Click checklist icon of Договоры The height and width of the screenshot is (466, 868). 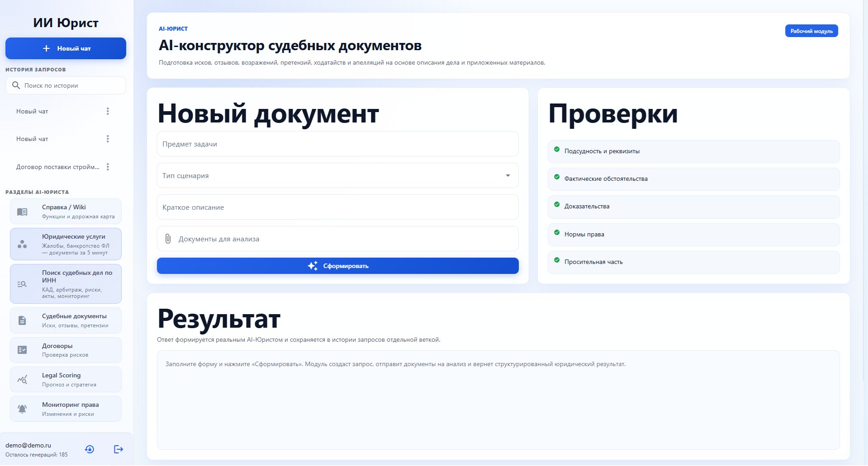(x=22, y=350)
